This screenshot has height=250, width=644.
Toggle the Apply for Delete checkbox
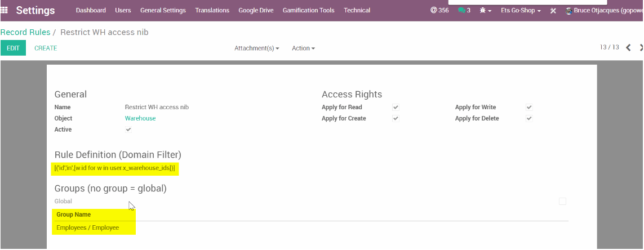coord(528,118)
